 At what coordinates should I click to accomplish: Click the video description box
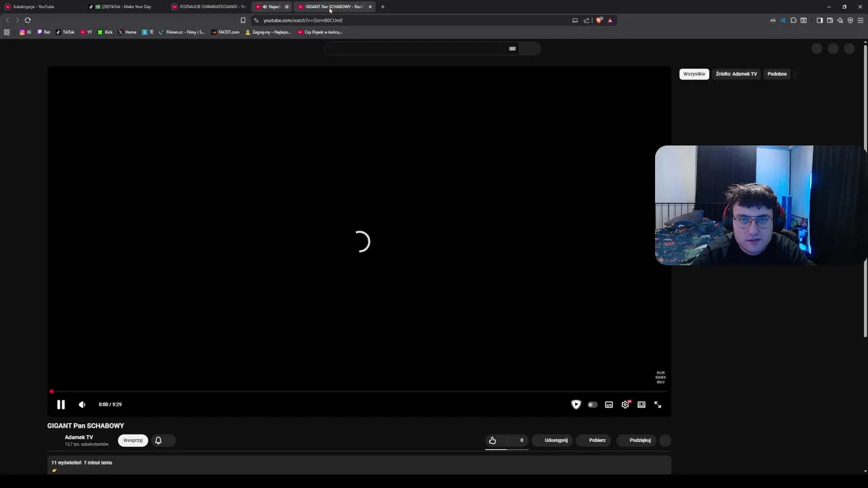tap(359, 465)
